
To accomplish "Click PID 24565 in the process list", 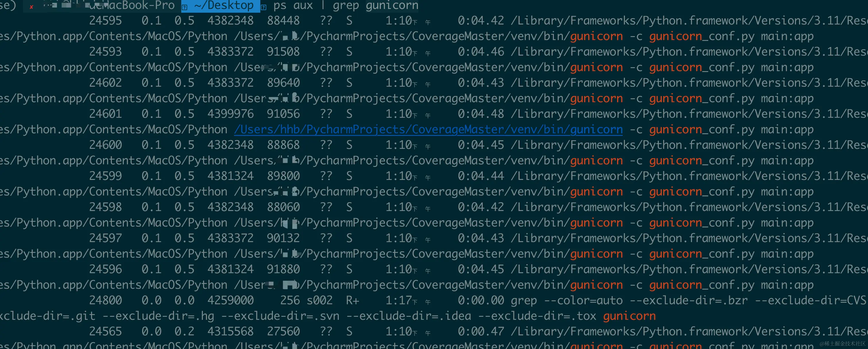I will (x=105, y=331).
